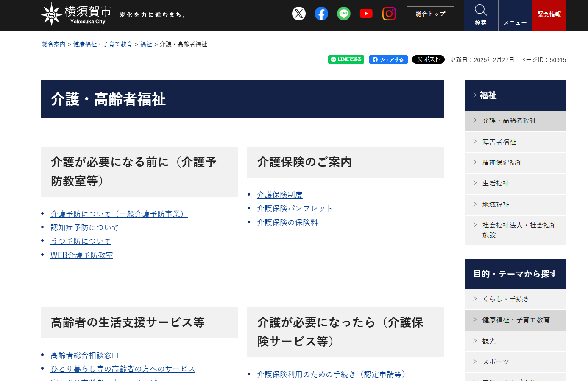The height and width of the screenshot is (381, 588).
Task: Open the red 緊急情報 button
Action: [549, 15]
